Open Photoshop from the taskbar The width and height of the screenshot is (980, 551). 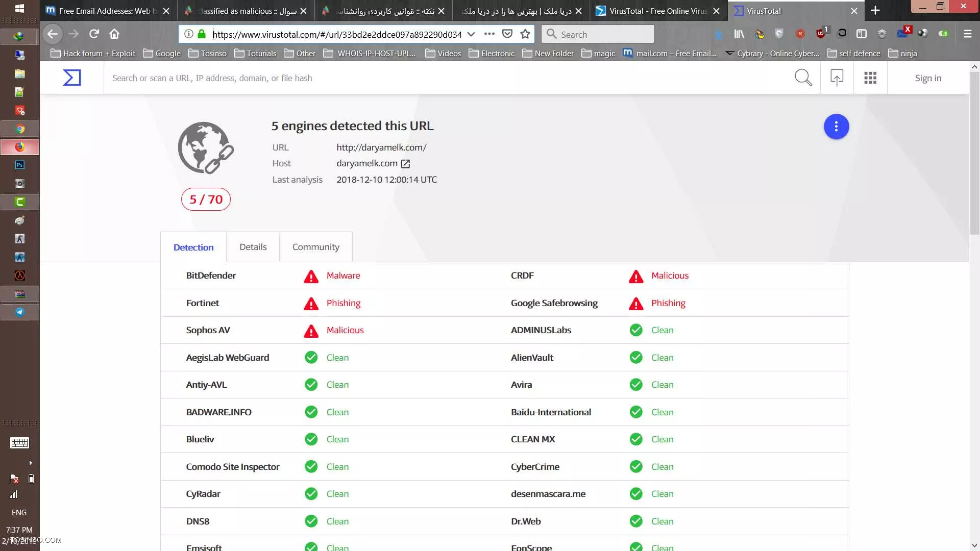19,165
